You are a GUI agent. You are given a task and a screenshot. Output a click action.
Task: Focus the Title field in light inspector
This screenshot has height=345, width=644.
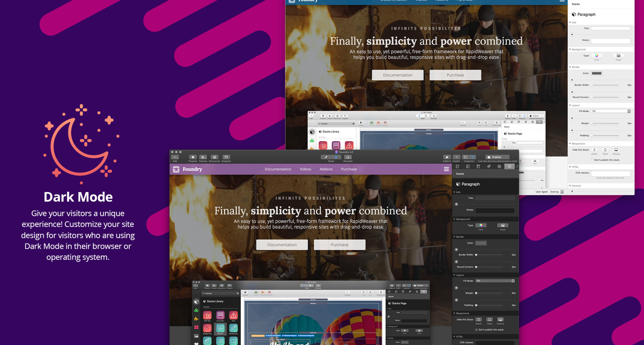tap(611, 29)
